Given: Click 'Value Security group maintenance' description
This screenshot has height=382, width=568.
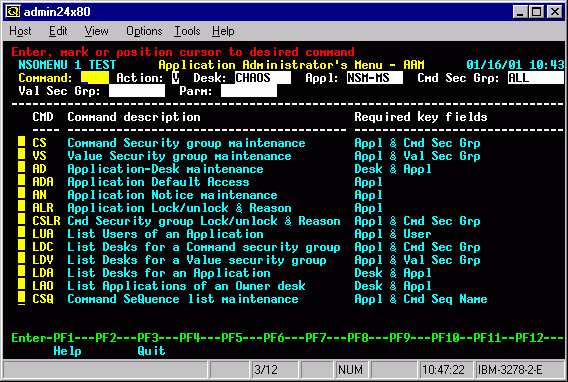Looking at the screenshot, I should (x=179, y=156).
